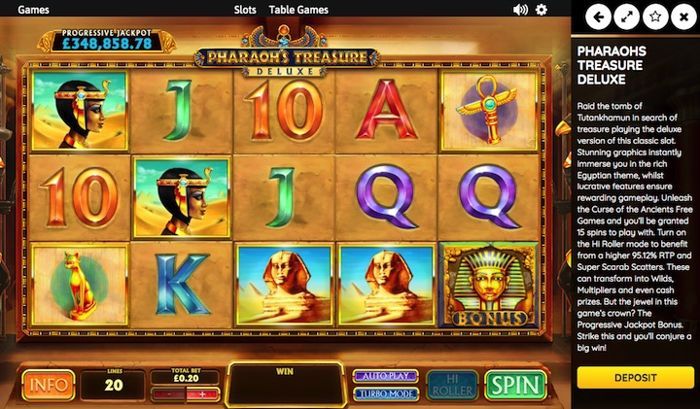Add game to favorites with star icon
This screenshot has height=409, width=700.
point(655,17)
